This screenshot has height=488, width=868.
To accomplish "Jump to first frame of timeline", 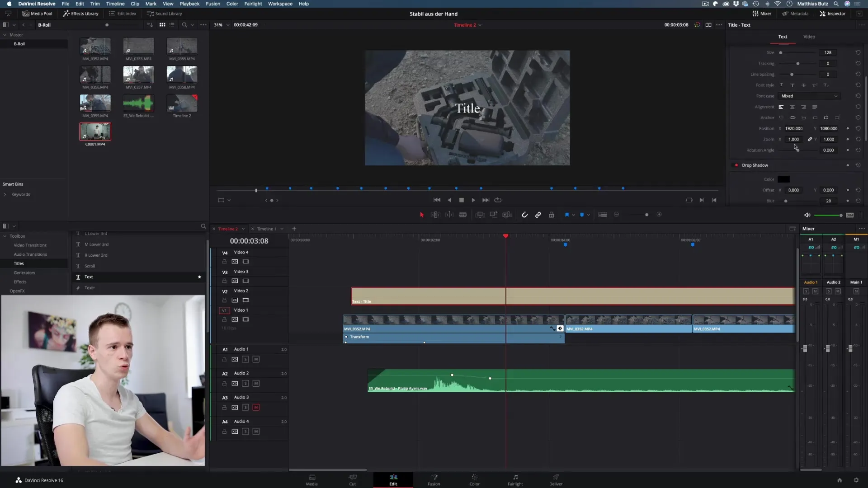I will point(437,200).
